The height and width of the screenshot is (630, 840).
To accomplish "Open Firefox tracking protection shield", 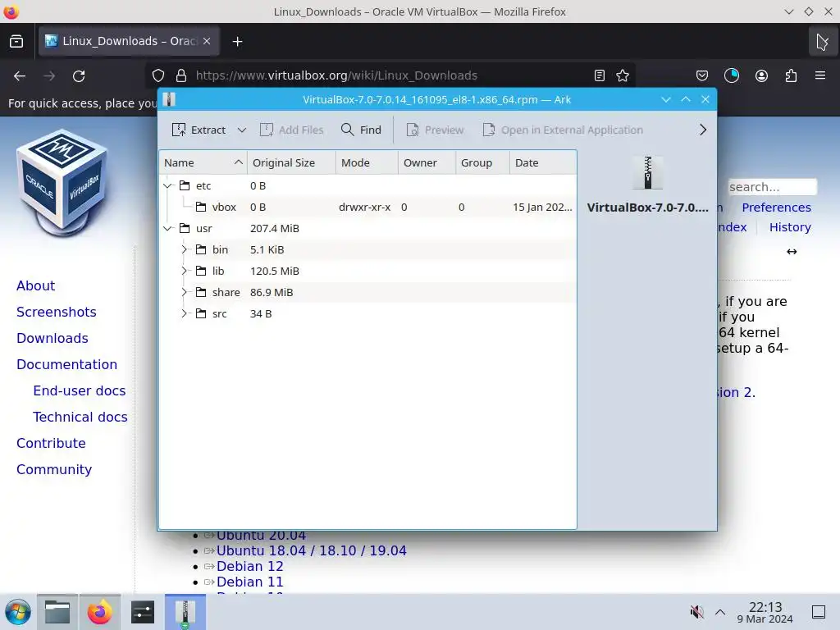I will pos(158,76).
